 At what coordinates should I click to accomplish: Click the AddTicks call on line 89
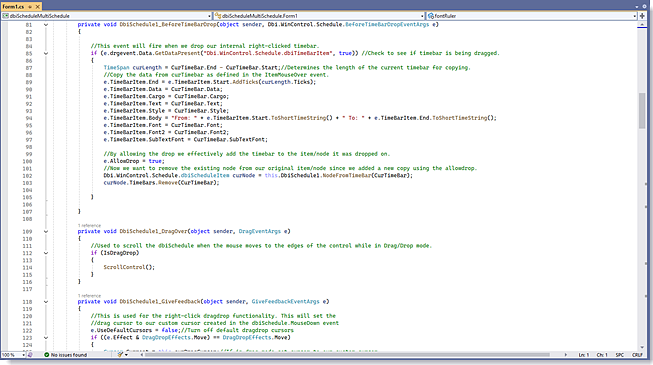pos(245,82)
